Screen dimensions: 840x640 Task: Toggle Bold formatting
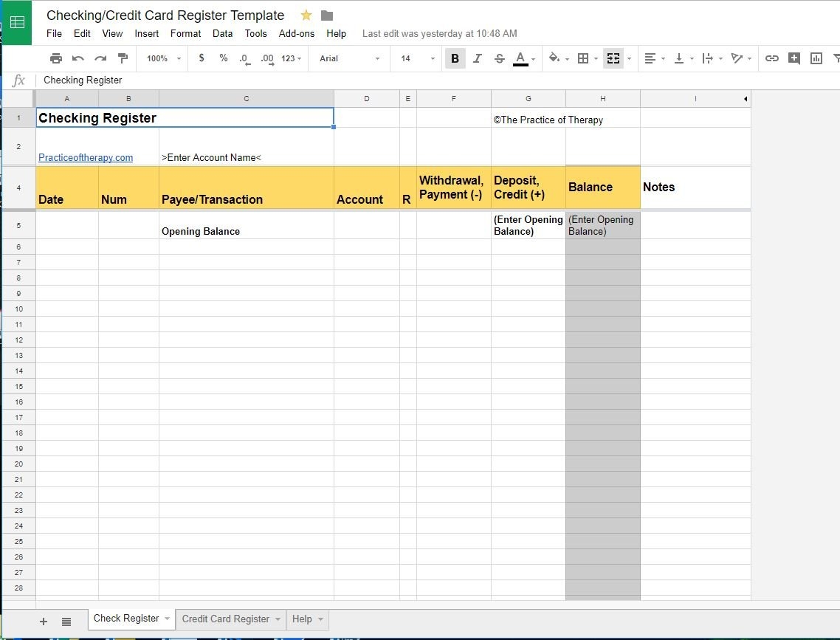455,58
